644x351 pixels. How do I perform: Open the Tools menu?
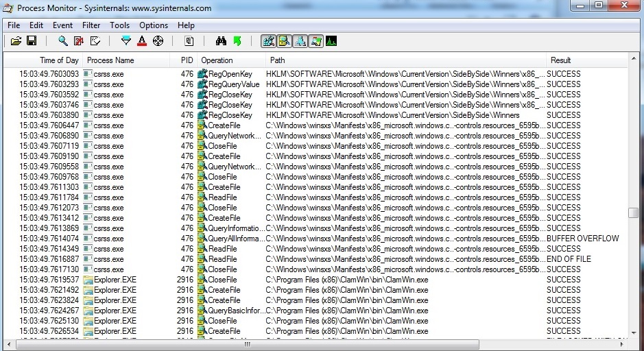pyautogui.click(x=119, y=25)
